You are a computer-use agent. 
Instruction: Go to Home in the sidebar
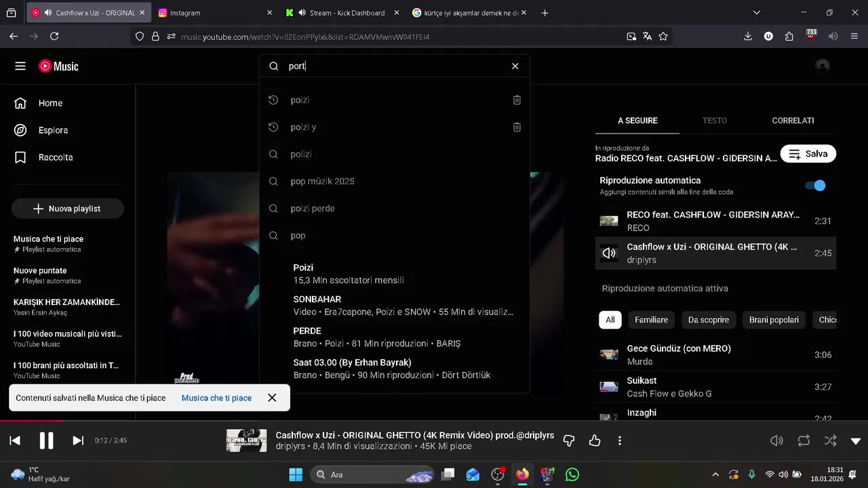coord(68,103)
